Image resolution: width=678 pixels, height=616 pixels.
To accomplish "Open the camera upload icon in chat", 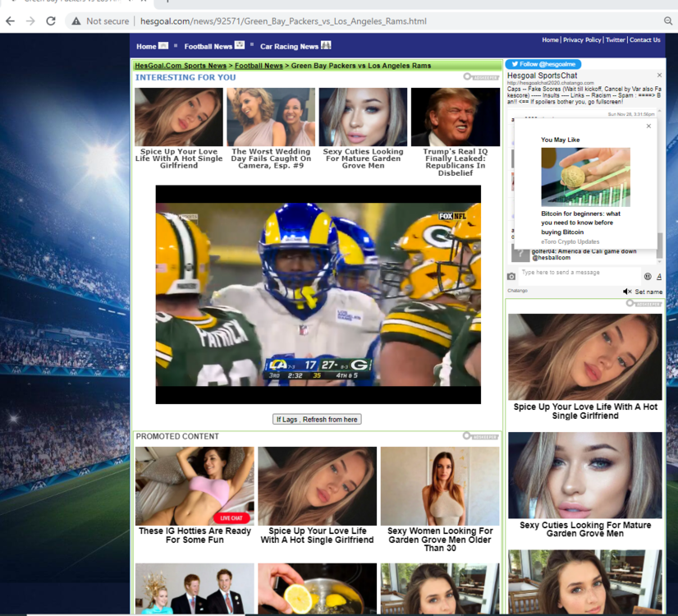I will click(511, 276).
